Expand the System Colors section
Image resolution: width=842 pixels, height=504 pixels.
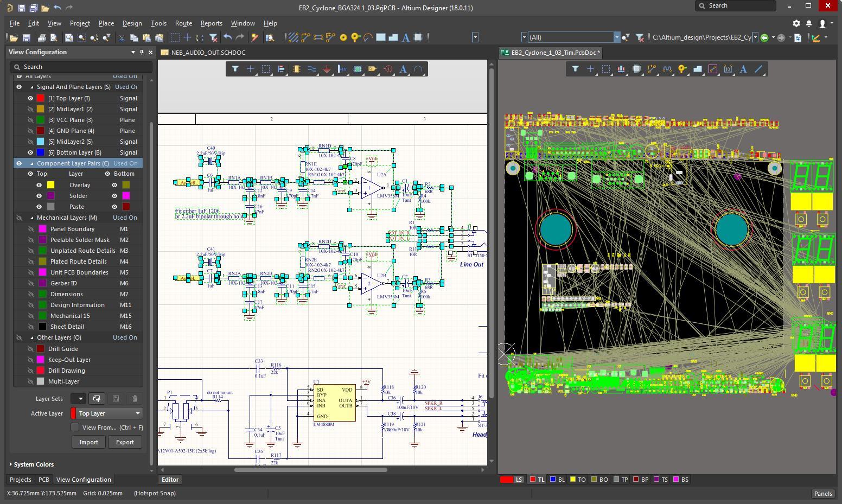pyautogui.click(x=11, y=464)
